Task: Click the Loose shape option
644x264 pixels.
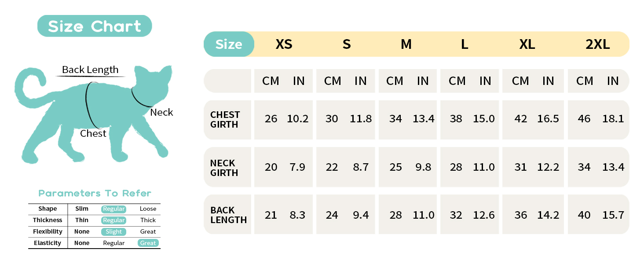Action: pos(148,209)
